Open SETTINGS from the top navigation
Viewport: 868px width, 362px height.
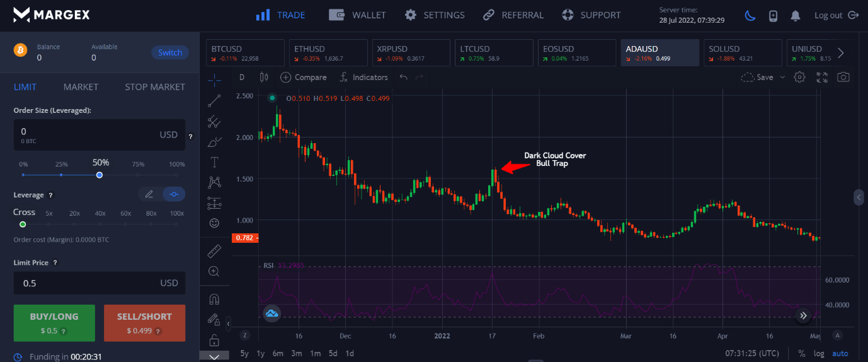tap(435, 15)
